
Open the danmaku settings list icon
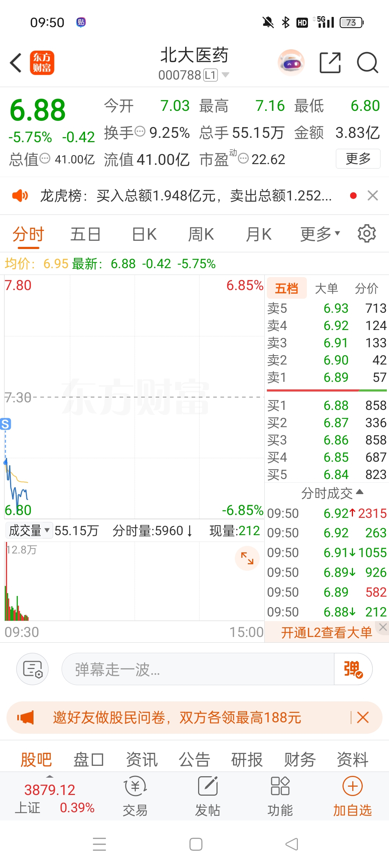[x=32, y=669]
